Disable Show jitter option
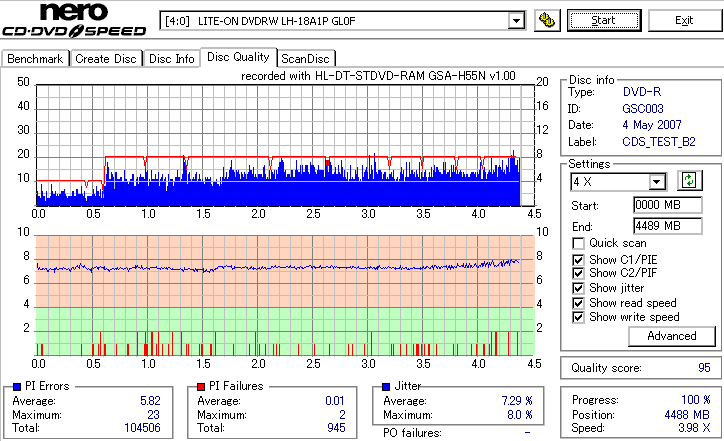724x441 pixels. pos(578,288)
